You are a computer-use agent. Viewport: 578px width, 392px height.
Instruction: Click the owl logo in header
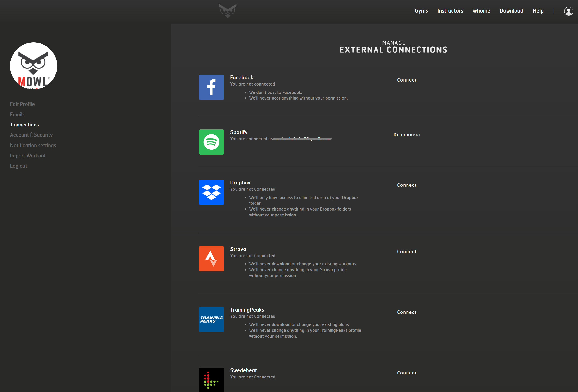click(x=228, y=11)
